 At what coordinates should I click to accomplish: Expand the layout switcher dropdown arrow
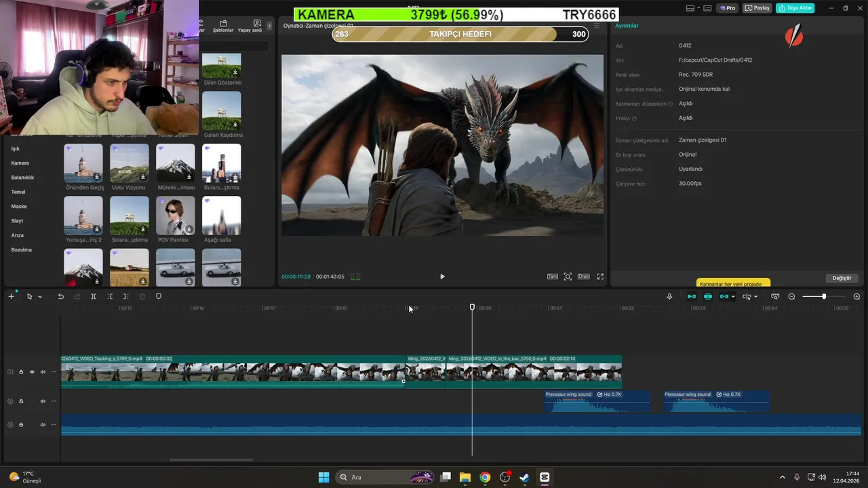point(699,8)
